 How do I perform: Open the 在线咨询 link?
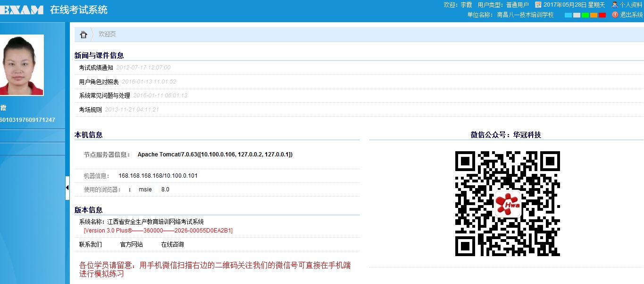tap(173, 244)
